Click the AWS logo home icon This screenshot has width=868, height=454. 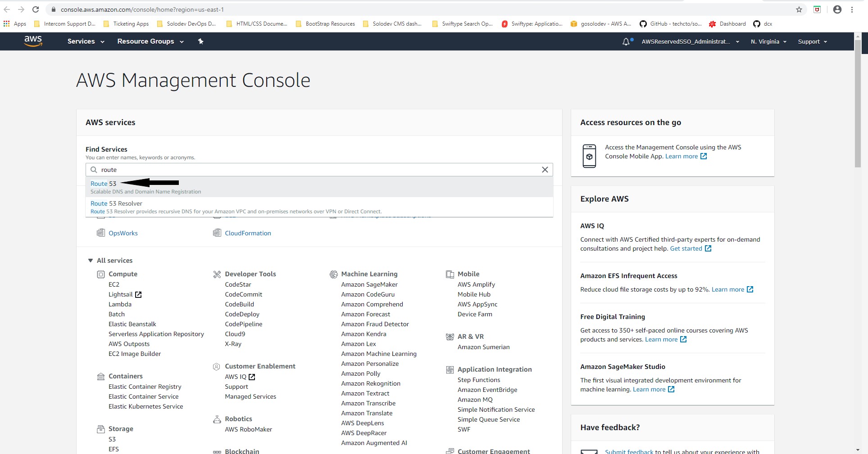pos(33,41)
